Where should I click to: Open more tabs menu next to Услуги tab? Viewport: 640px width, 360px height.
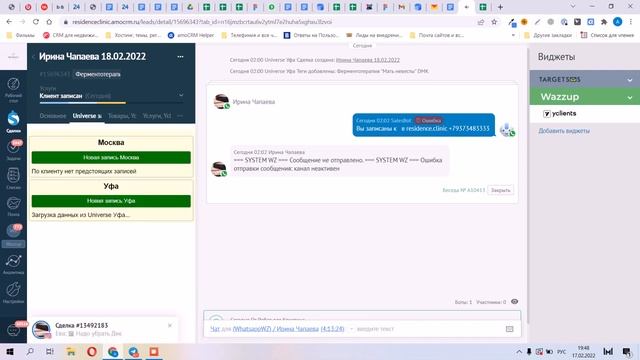[180, 116]
